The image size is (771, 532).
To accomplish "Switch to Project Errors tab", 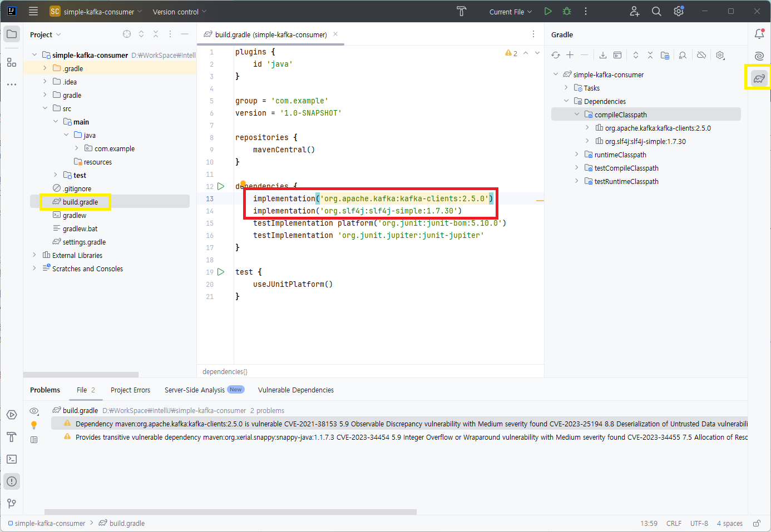I will (x=130, y=390).
